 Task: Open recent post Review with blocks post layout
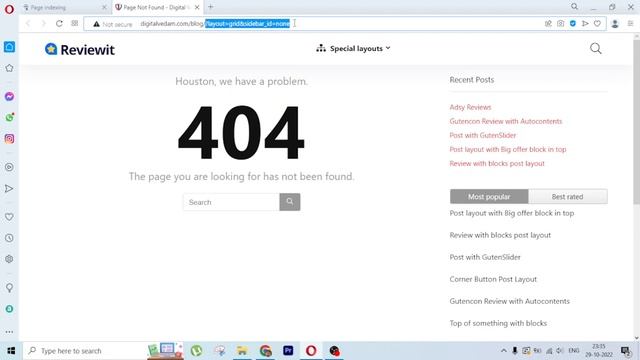[497, 163]
